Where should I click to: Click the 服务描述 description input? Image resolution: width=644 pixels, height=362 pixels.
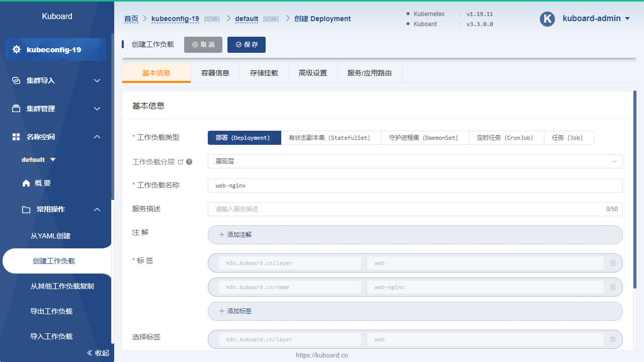tap(415, 209)
